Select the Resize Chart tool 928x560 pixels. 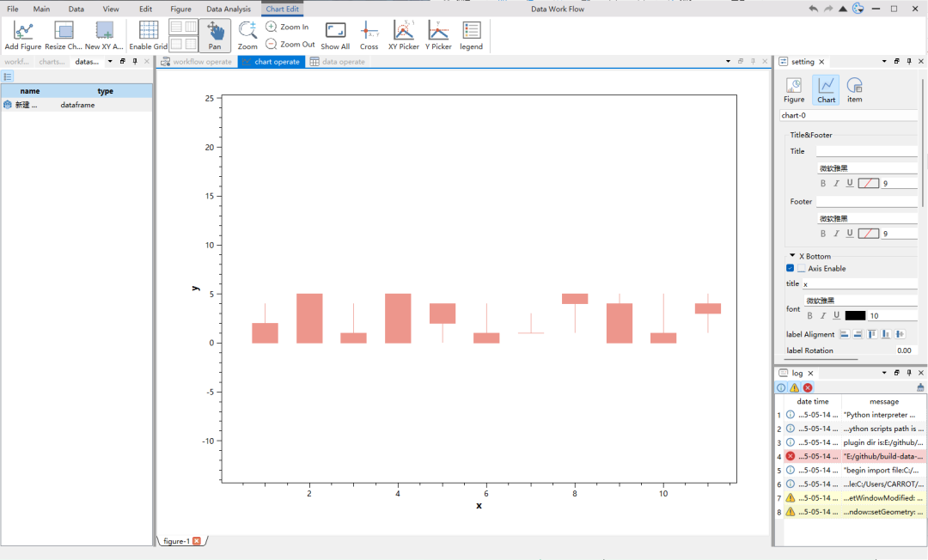(x=64, y=35)
